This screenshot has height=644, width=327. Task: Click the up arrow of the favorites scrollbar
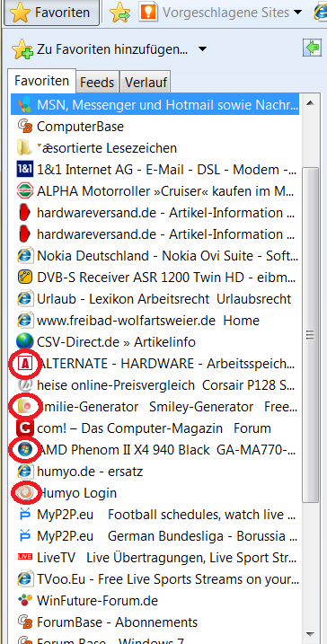311,102
